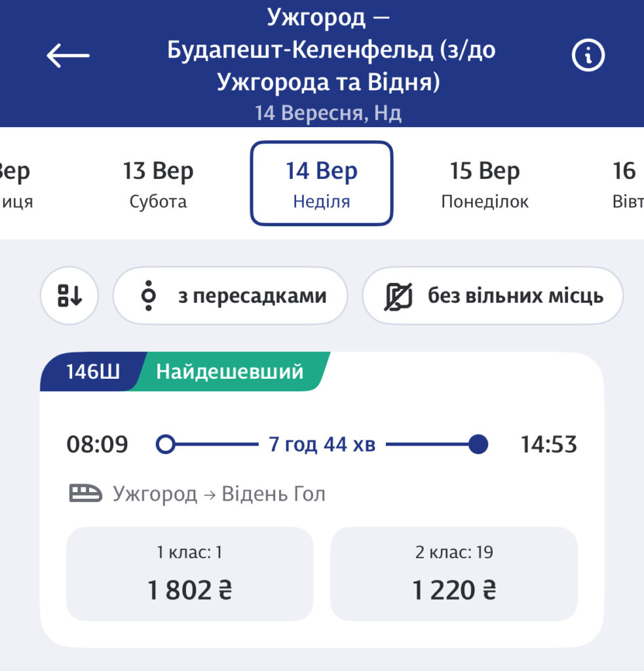Viewport: 644px width, 671px height.
Task: Open the route info icon
Action: coord(588,56)
